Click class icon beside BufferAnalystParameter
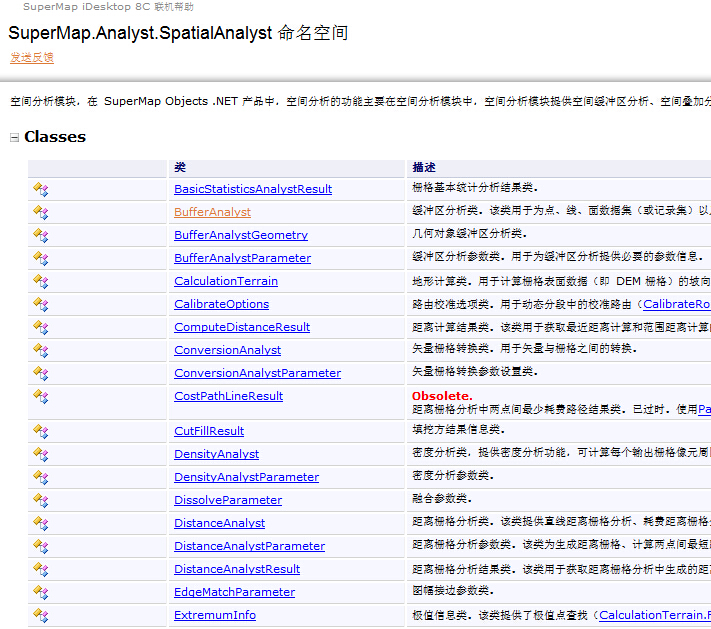 click(40, 258)
